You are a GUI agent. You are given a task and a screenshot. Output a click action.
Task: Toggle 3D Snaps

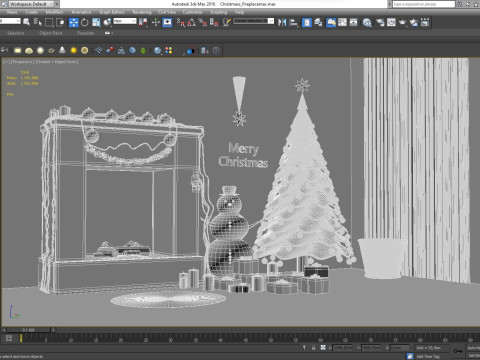tap(180, 22)
